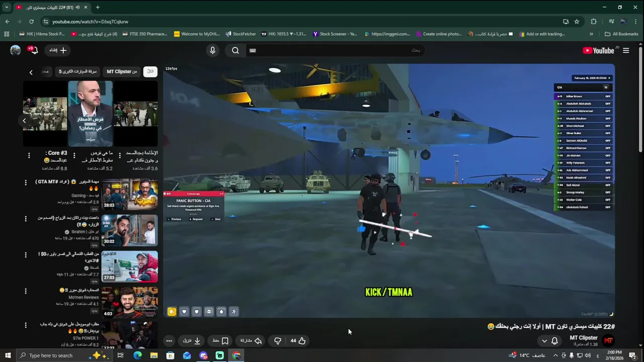The height and width of the screenshot is (362, 644).
Task: Open the Chrome tab search dropdown
Action: (7, 8)
